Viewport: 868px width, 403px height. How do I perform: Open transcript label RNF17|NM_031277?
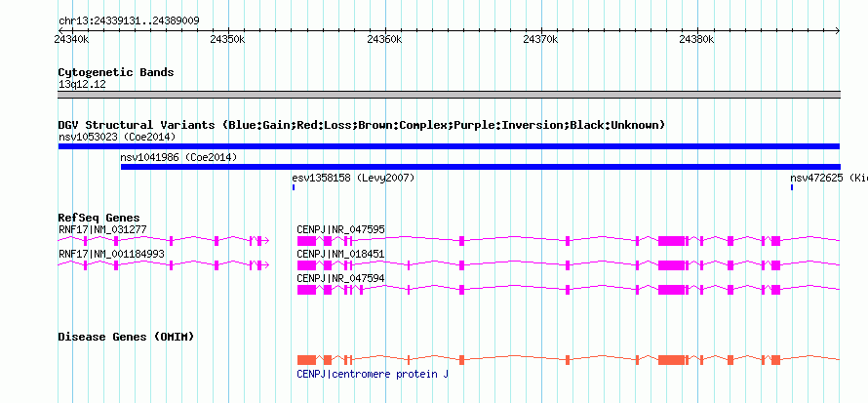pos(102,229)
